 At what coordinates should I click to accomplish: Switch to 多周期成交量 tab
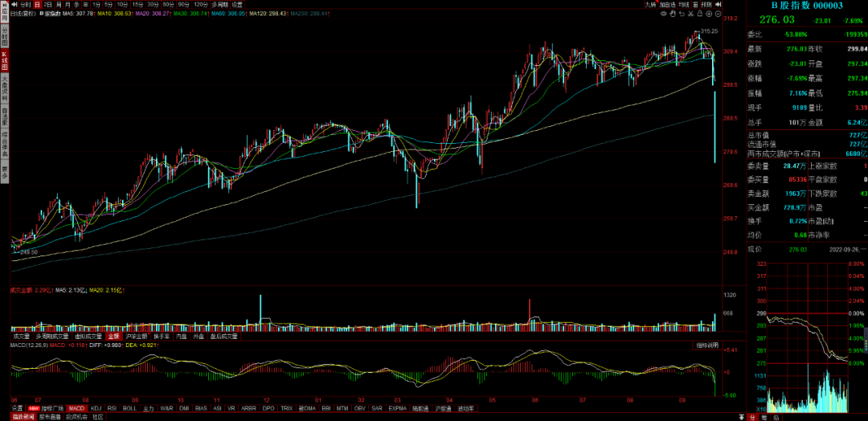pyautogui.click(x=52, y=336)
